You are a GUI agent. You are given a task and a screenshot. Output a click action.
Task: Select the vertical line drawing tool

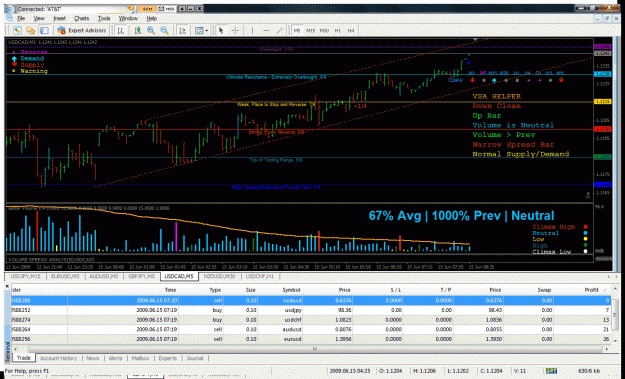(x=252, y=30)
